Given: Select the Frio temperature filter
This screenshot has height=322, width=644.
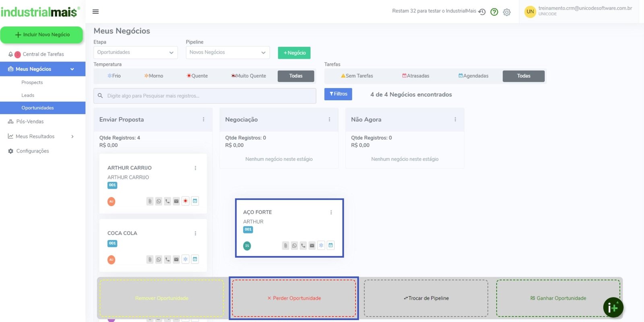Looking at the screenshot, I should [x=114, y=76].
